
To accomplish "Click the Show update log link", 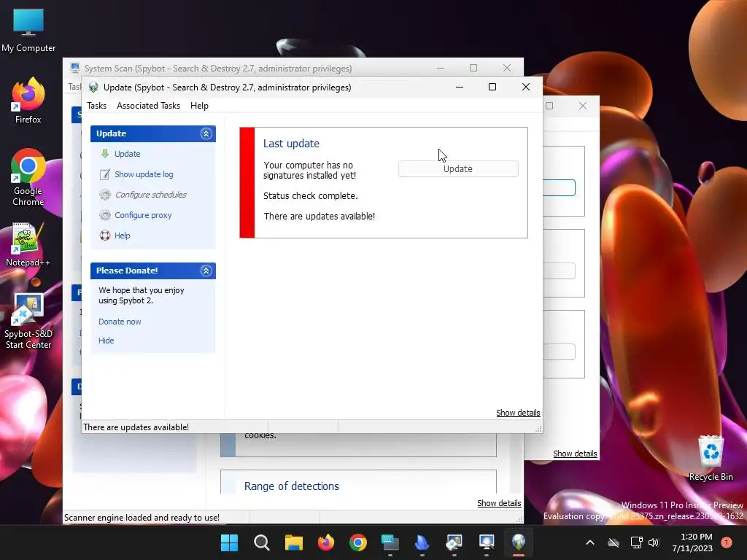I will pyautogui.click(x=144, y=174).
